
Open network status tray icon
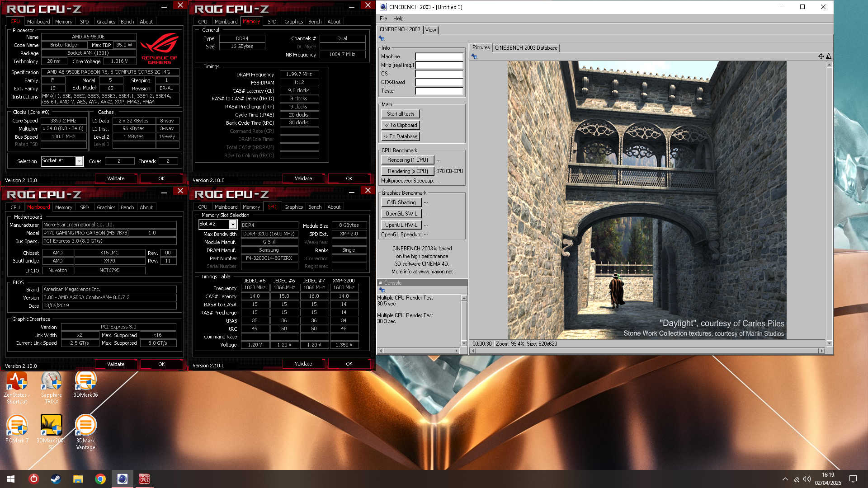pyautogui.click(x=797, y=479)
